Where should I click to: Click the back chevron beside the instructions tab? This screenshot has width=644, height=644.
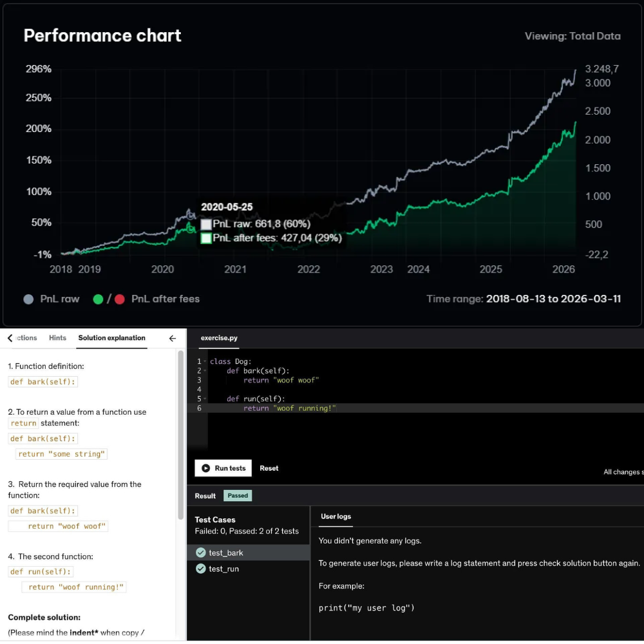pos(10,338)
